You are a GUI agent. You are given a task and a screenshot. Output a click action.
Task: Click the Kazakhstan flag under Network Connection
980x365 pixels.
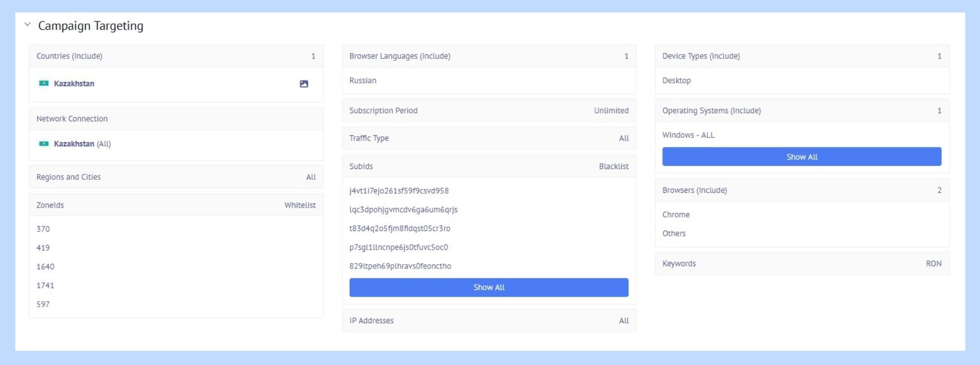[x=44, y=144]
